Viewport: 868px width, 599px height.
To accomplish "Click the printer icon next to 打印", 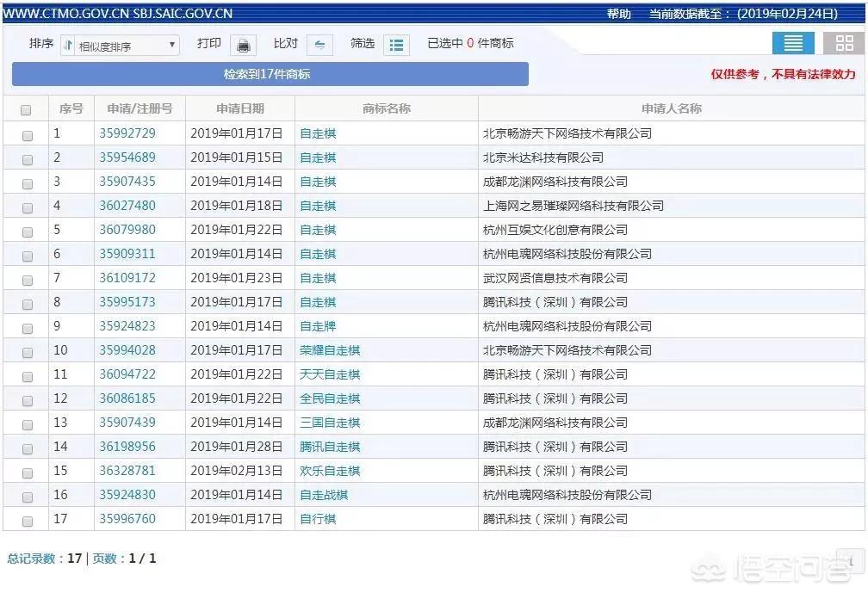I will coord(243,45).
